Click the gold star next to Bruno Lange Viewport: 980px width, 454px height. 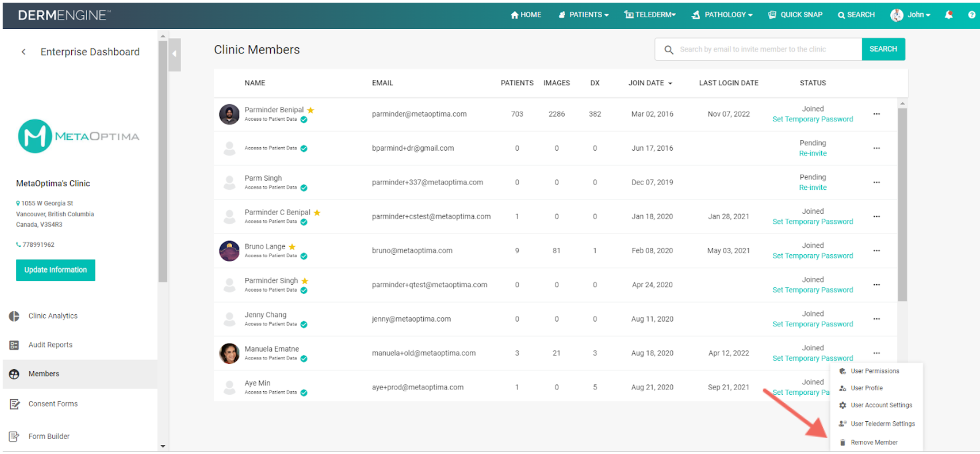click(292, 247)
